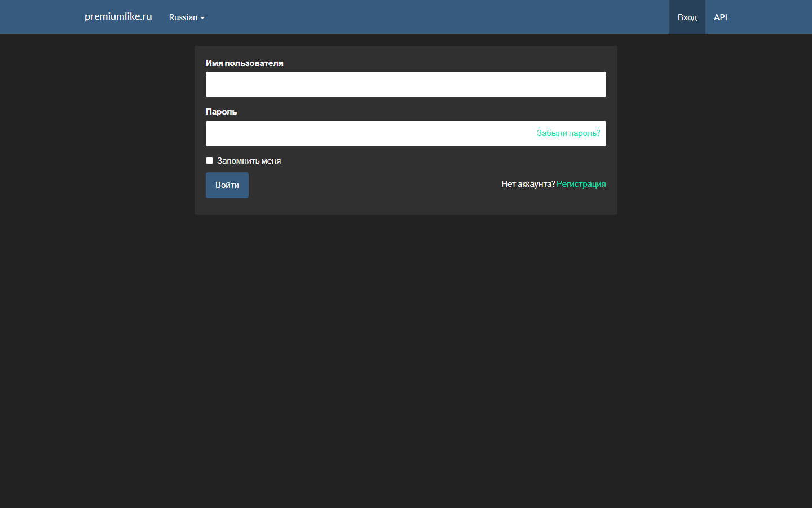Switch to the Вход tab
Screen dimensions: 812x508
(x=687, y=17)
